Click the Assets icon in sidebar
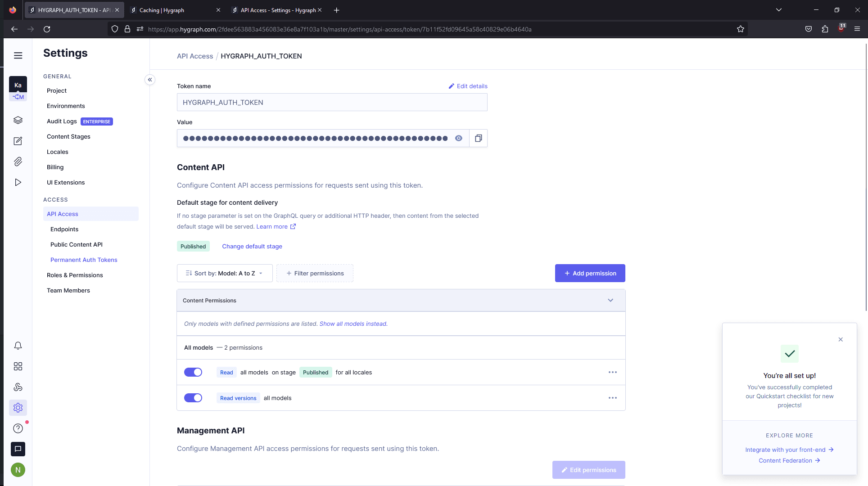The width and height of the screenshot is (868, 486). coord(18,162)
